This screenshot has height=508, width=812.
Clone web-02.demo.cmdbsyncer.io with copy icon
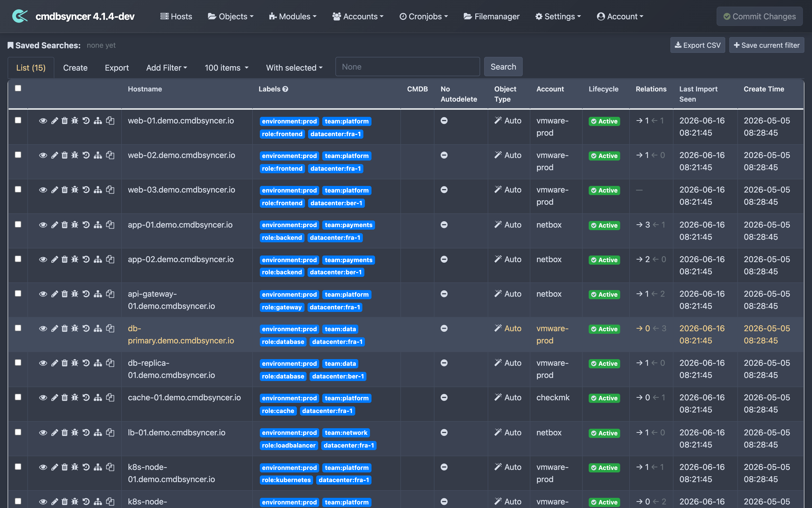tap(110, 155)
